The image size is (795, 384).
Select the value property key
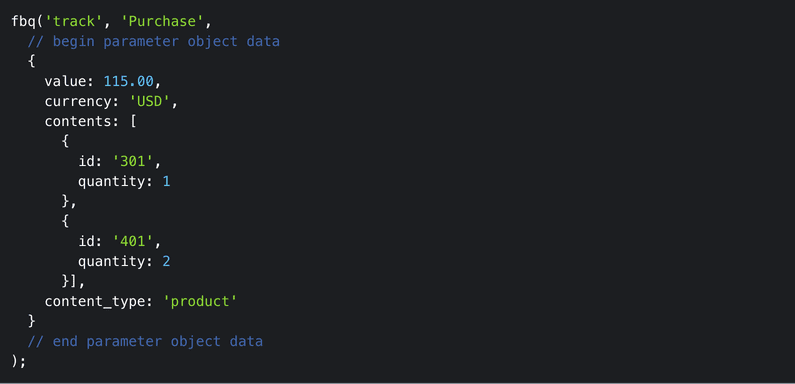65,81
